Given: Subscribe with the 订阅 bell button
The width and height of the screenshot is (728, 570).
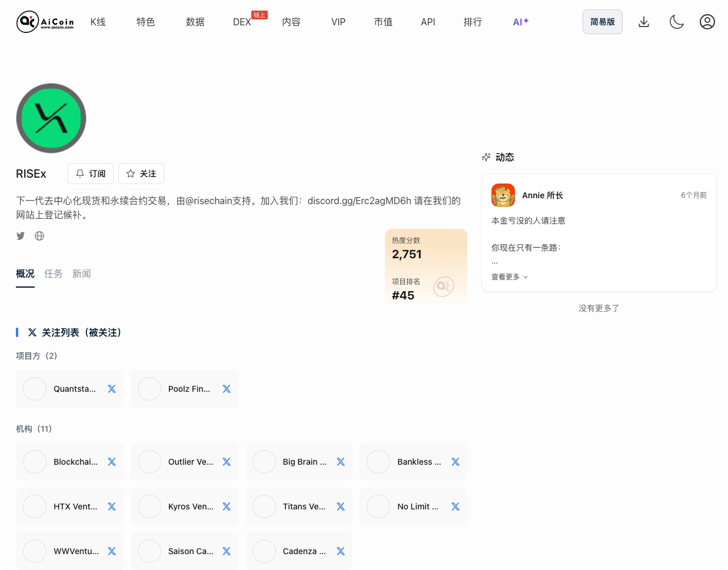Looking at the screenshot, I should [91, 174].
